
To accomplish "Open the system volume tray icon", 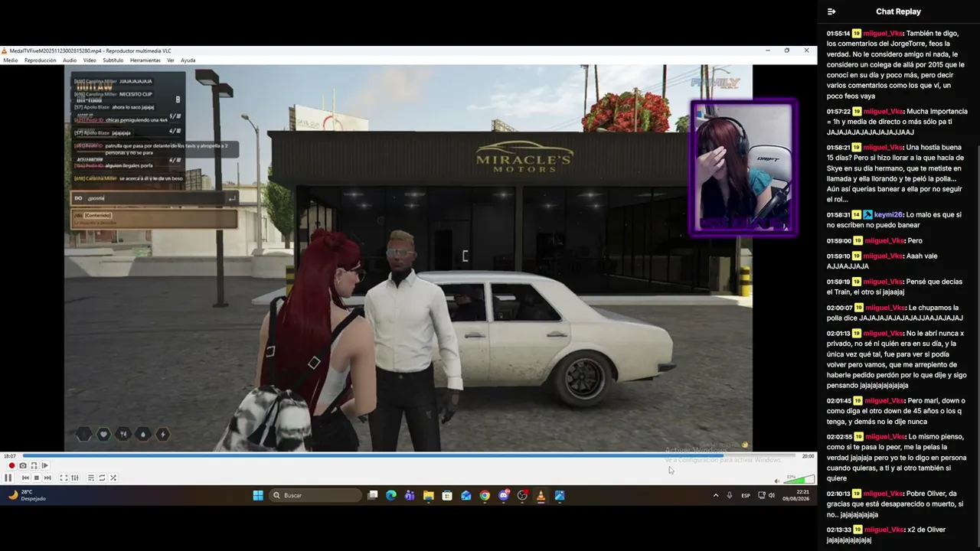I will (x=772, y=495).
